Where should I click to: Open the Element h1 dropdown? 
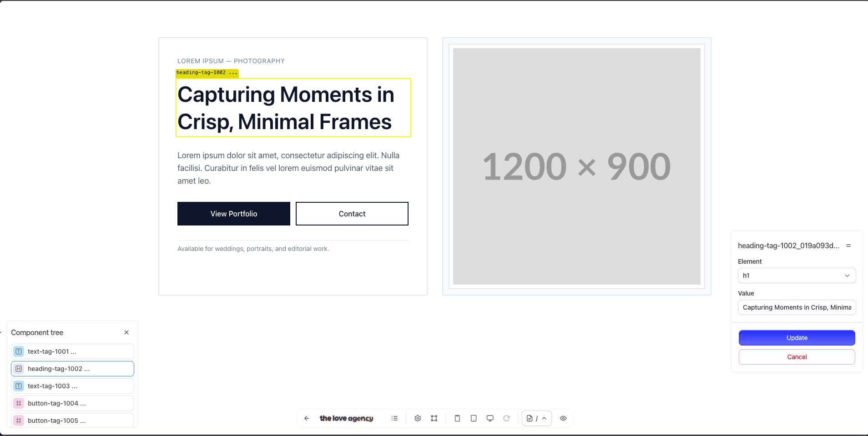point(797,276)
